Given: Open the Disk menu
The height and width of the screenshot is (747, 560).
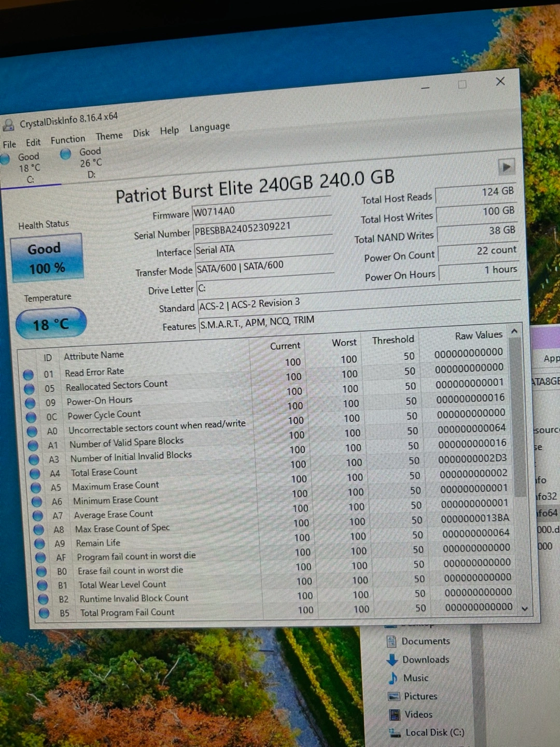Looking at the screenshot, I should (x=141, y=133).
